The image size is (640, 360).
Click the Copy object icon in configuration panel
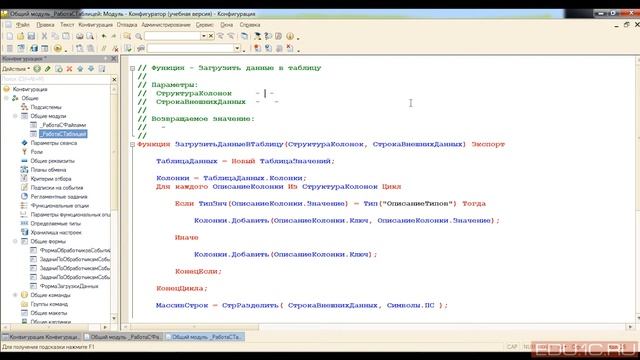[59, 69]
